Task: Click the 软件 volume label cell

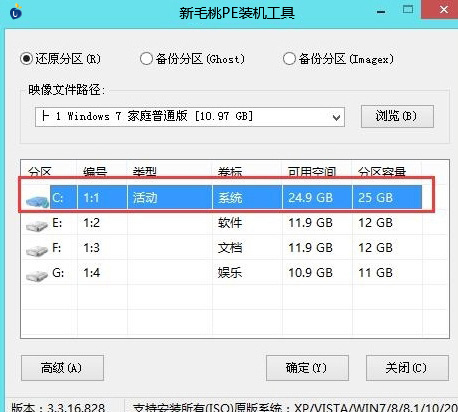Action: point(230,223)
